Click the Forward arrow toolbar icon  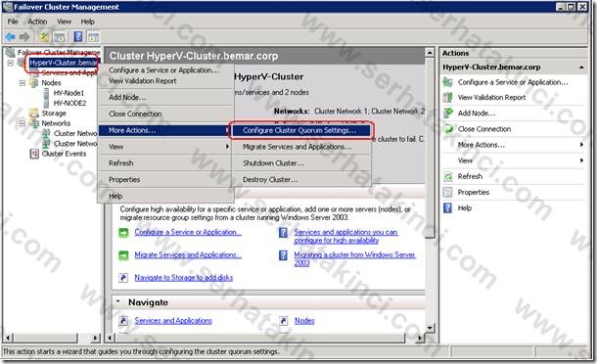pyautogui.click(x=24, y=36)
